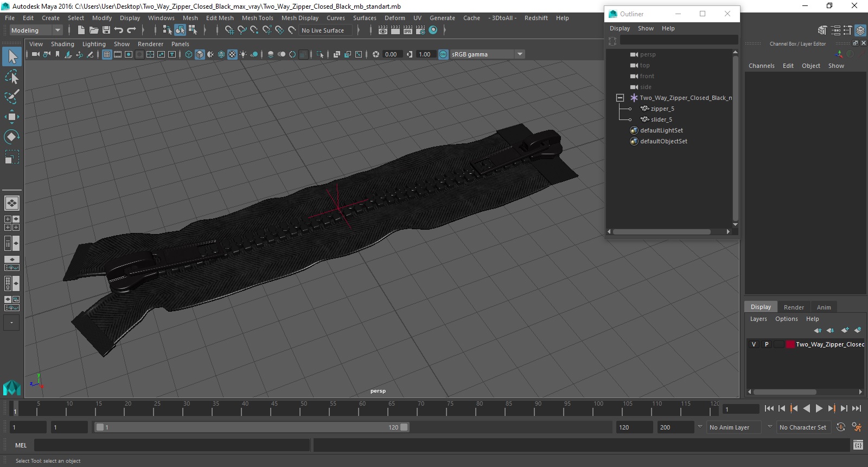Click the Save scene icon
The image size is (868, 467).
106,30
